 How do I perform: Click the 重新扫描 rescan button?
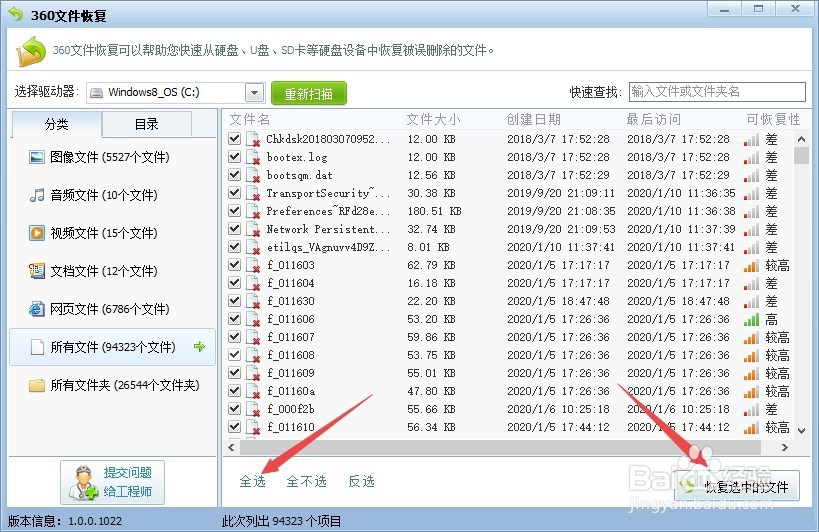coord(309,93)
